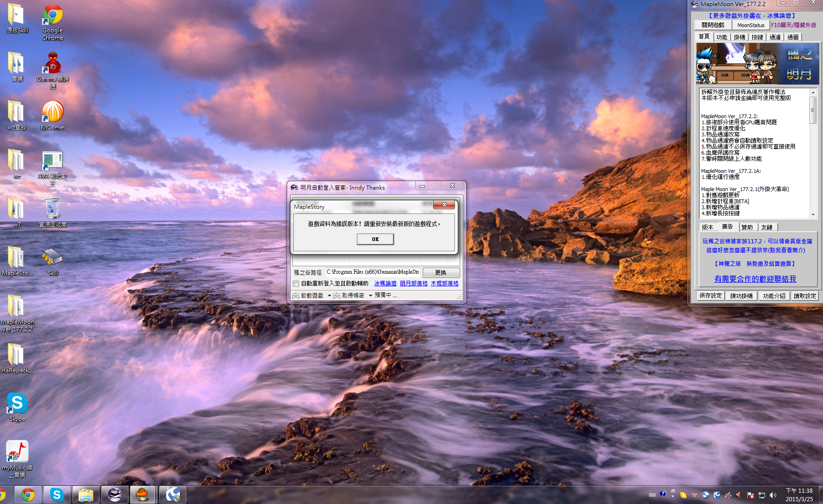823x504 pixels.
Task: Open the 啟動遊戲 dropdown arrow
Action: (x=329, y=296)
